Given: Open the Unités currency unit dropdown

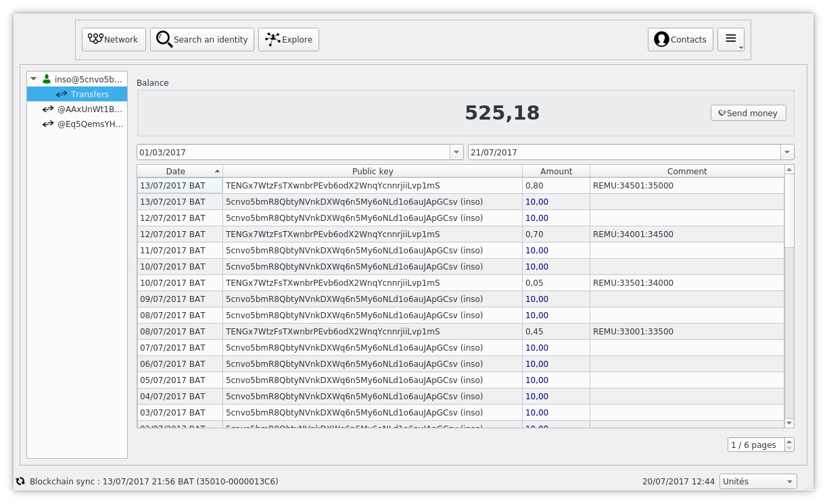Looking at the screenshot, I should coord(758,482).
